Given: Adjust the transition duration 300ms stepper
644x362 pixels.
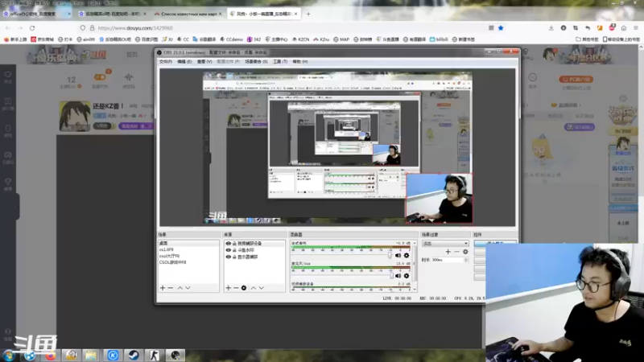Looking at the screenshot, I should [466, 260].
